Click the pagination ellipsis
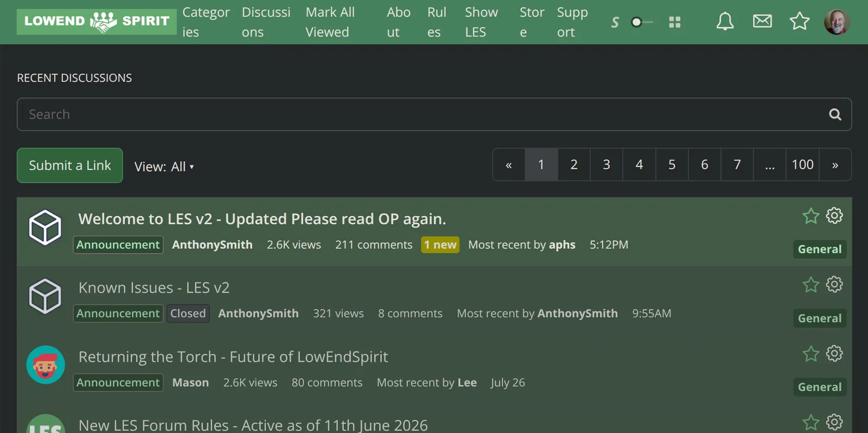 (769, 165)
